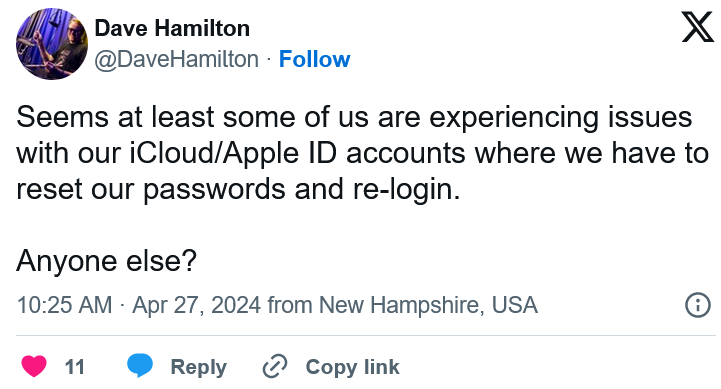Click the Copy link text
Screen dimensions: 721x389
click(x=352, y=367)
